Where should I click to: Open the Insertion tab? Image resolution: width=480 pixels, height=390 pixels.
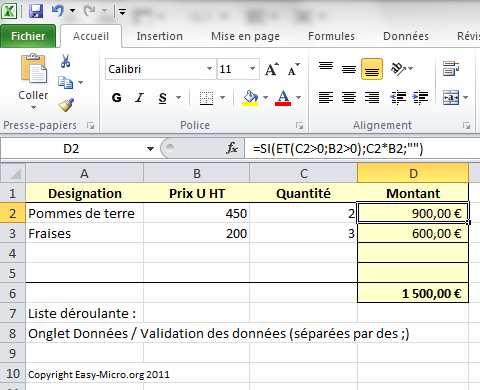[160, 36]
